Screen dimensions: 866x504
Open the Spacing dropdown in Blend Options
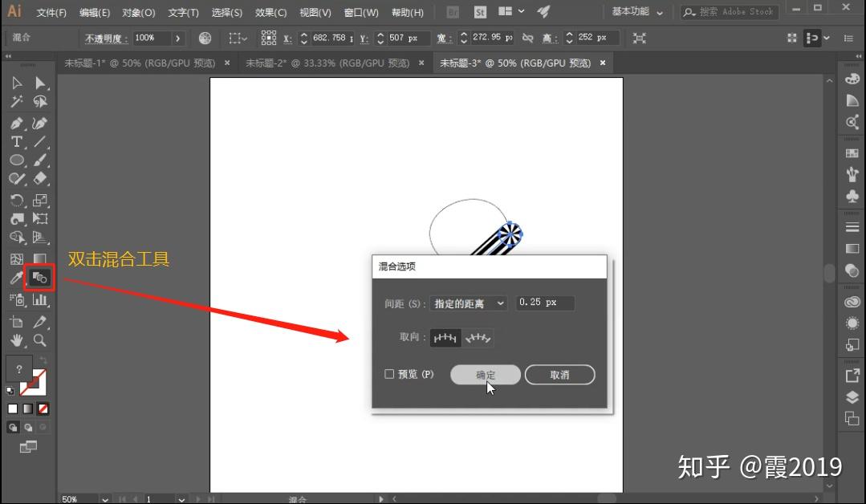click(469, 303)
